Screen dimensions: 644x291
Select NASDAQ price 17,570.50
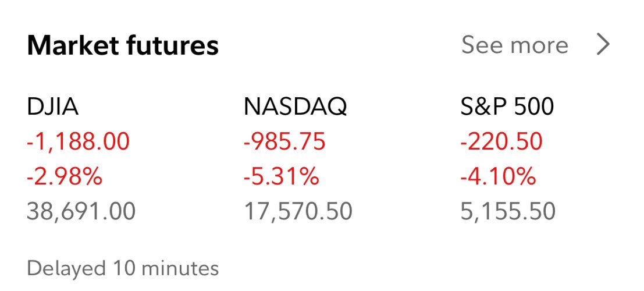[298, 212]
